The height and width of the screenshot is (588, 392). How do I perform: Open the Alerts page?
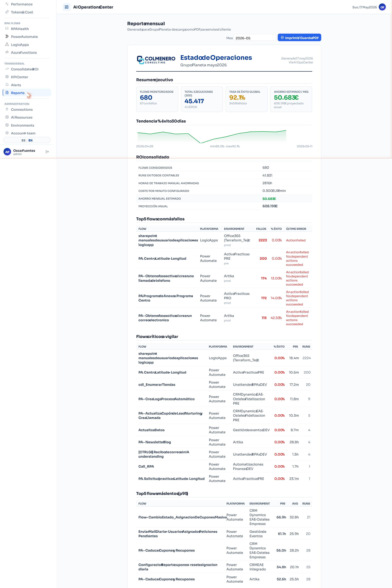[x=27, y=85]
